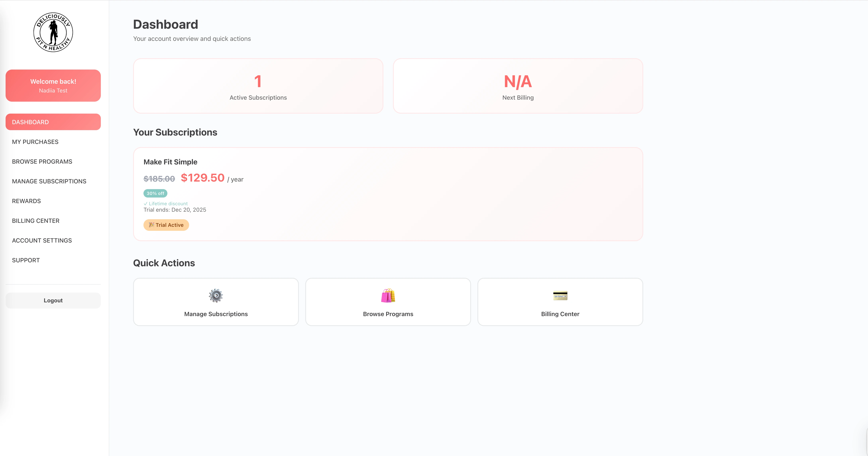Click the 30% off badge
The image size is (868, 456).
155,193
